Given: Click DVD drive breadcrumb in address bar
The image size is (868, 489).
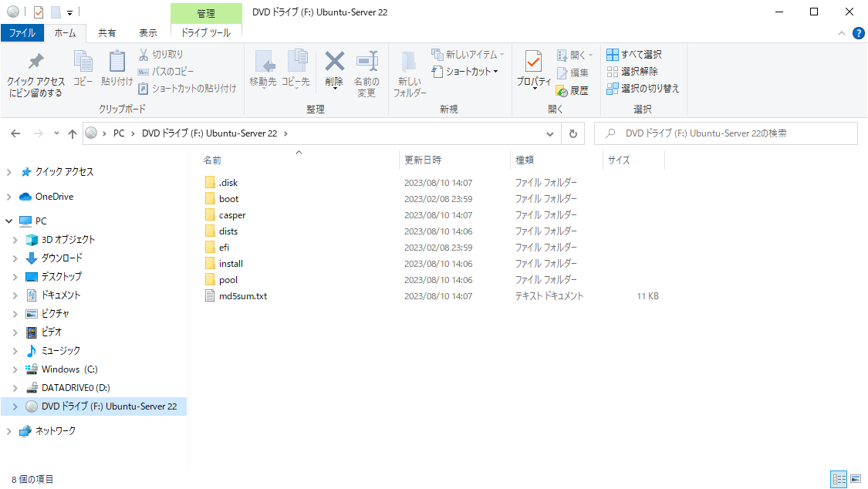Looking at the screenshot, I should click(209, 133).
